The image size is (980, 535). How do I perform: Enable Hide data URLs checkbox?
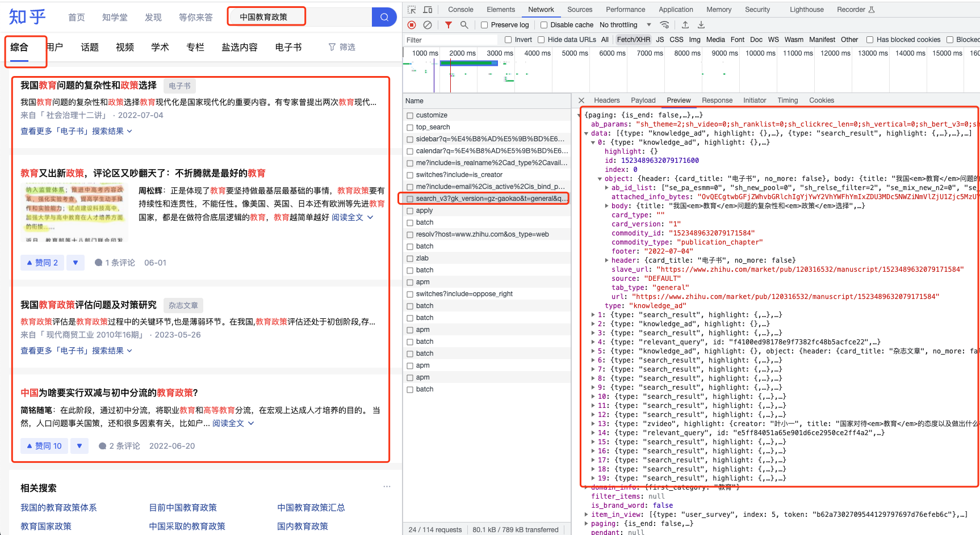point(541,40)
